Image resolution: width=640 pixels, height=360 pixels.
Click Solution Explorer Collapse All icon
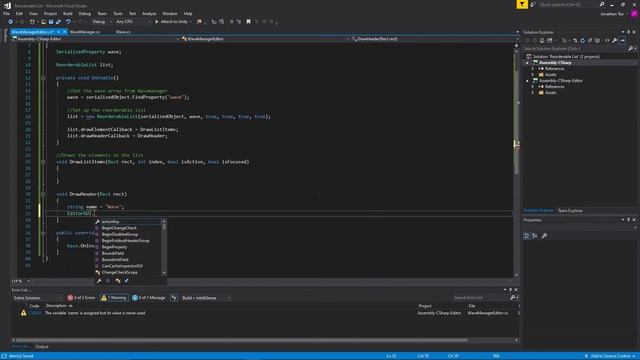click(590, 40)
